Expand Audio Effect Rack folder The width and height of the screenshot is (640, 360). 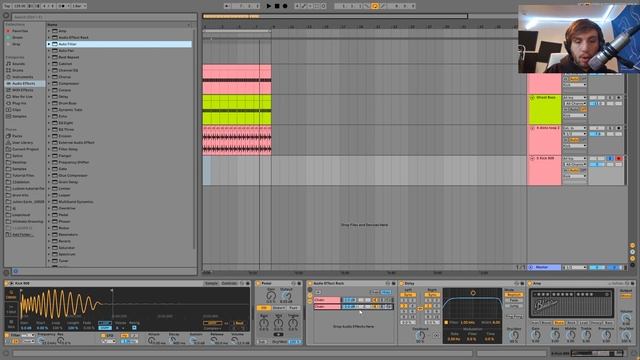tap(49, 38)
